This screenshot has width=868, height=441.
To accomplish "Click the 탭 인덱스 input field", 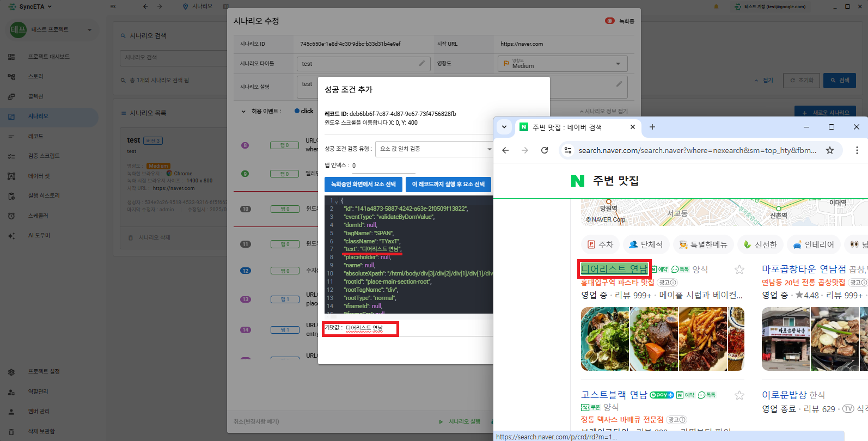I will (x=383, y=166).
